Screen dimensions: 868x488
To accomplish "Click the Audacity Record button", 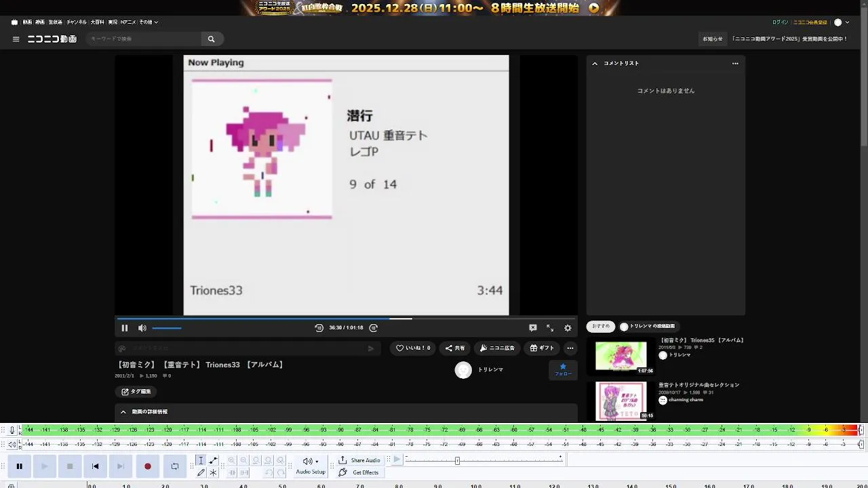I will click(148, 466).
